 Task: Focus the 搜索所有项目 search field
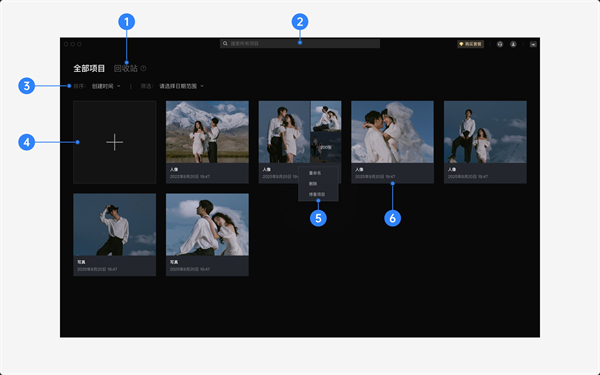300,44
